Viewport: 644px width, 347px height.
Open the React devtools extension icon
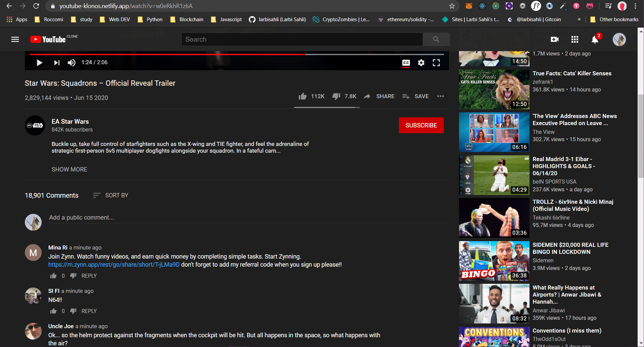[x=482, y=6]
